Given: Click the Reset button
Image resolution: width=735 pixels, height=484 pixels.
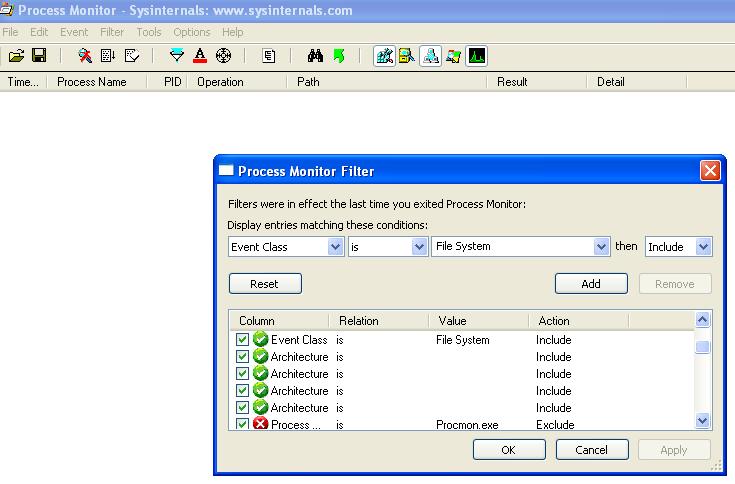Looking at the screenshot, I should 265,284.
